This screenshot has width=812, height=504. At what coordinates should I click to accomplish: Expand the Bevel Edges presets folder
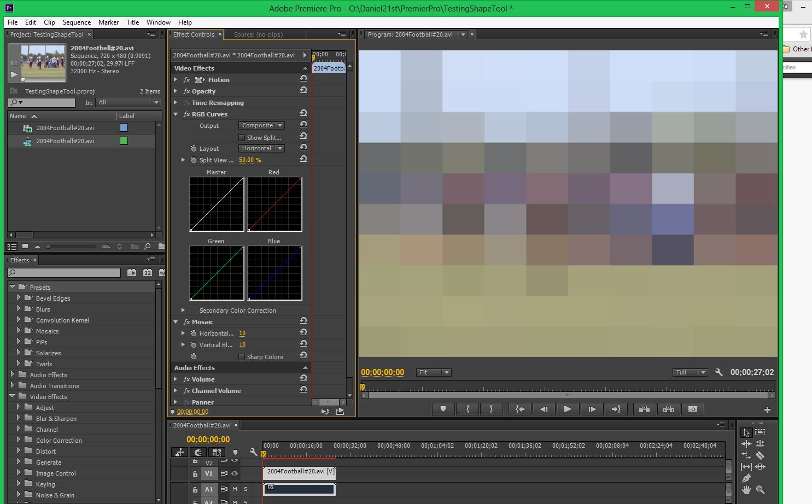[18, 298]
